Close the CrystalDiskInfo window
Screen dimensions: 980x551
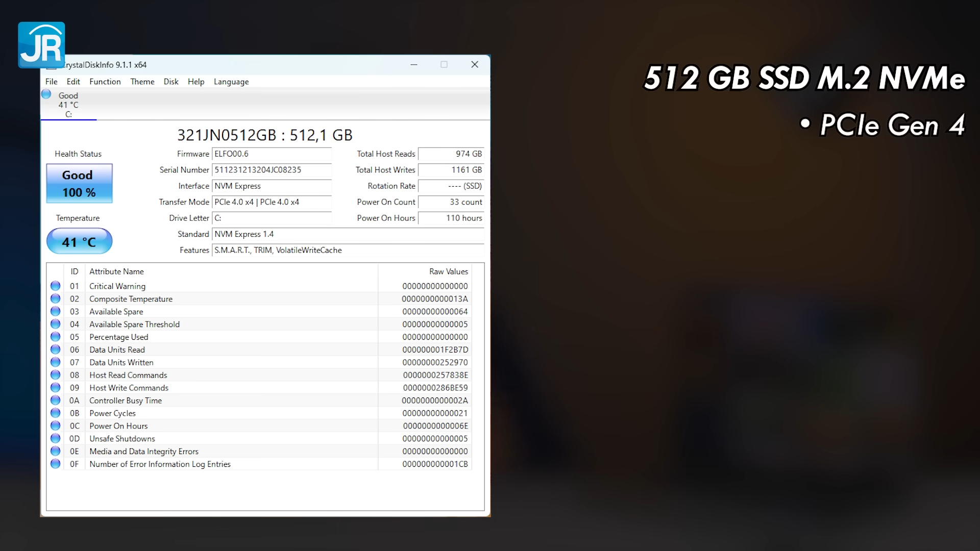tap(474, 65)
